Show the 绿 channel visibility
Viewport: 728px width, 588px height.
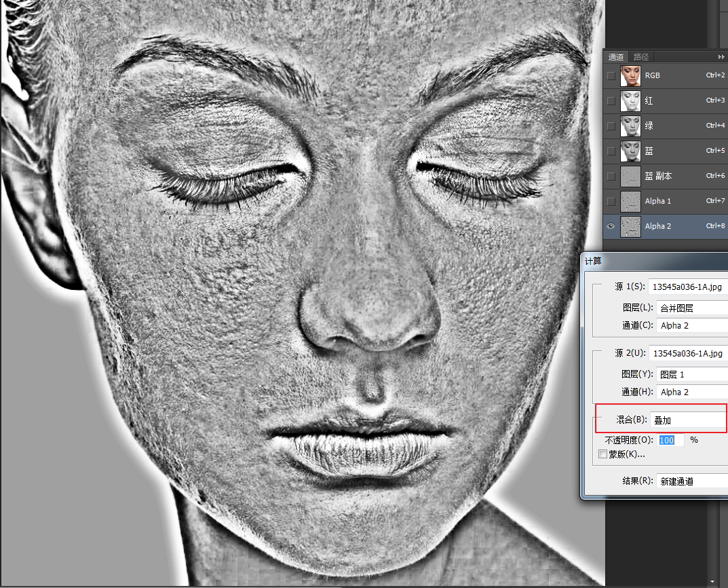click(611, 126)
